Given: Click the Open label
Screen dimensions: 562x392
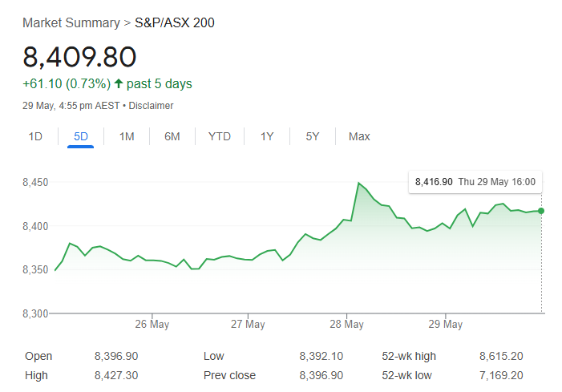Looking at the screenshot, I should coord(38,356).
